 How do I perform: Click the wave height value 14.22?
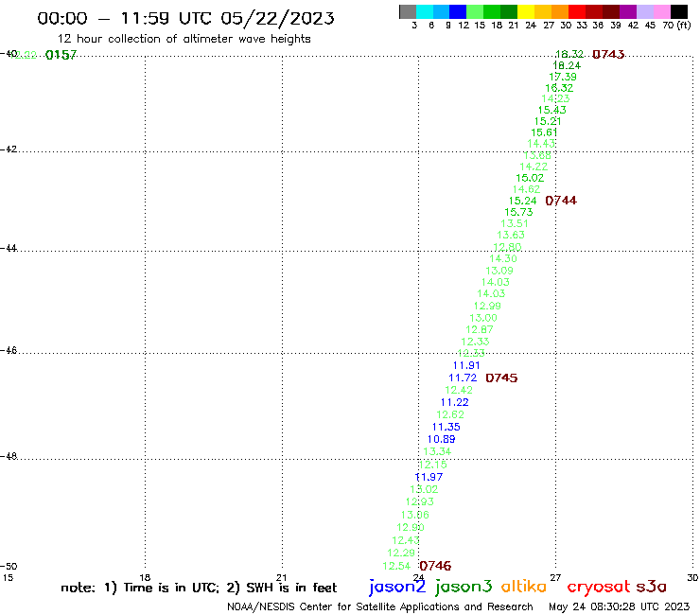pos(534,167)
